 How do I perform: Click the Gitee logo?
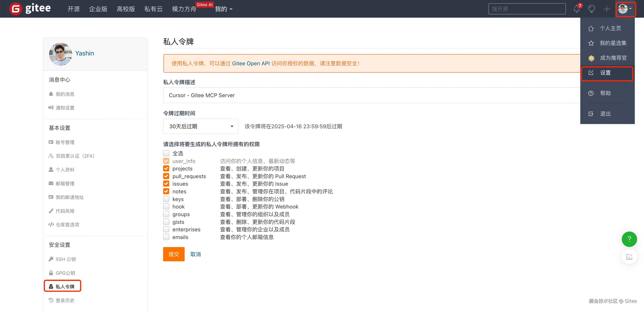[x=30, y=8]
